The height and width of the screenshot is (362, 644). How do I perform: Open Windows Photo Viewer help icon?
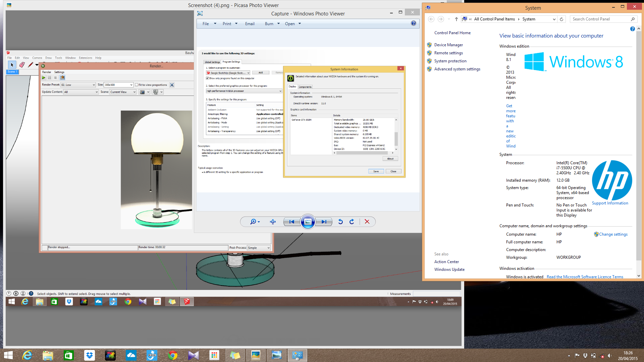click(x=413, y=23)
